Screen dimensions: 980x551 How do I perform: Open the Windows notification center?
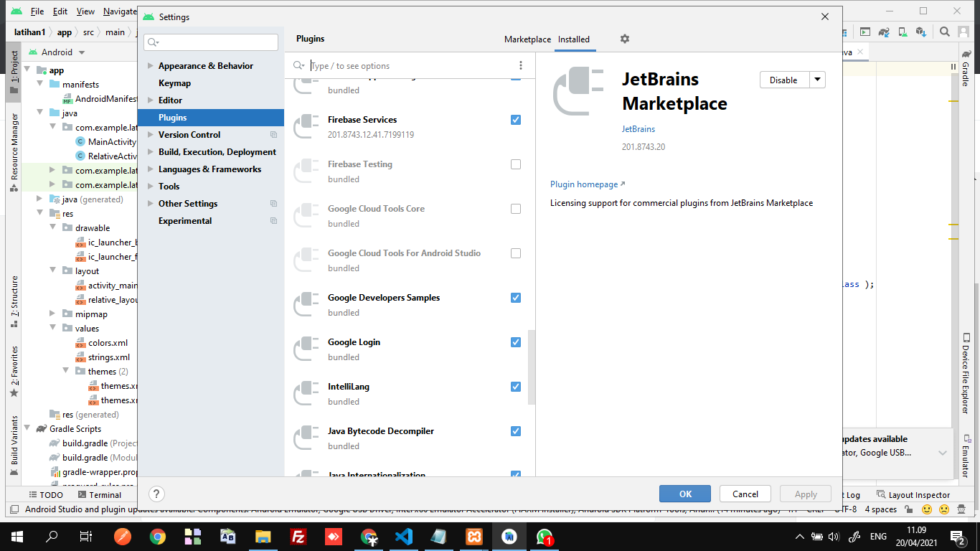(x=958, y=537)
